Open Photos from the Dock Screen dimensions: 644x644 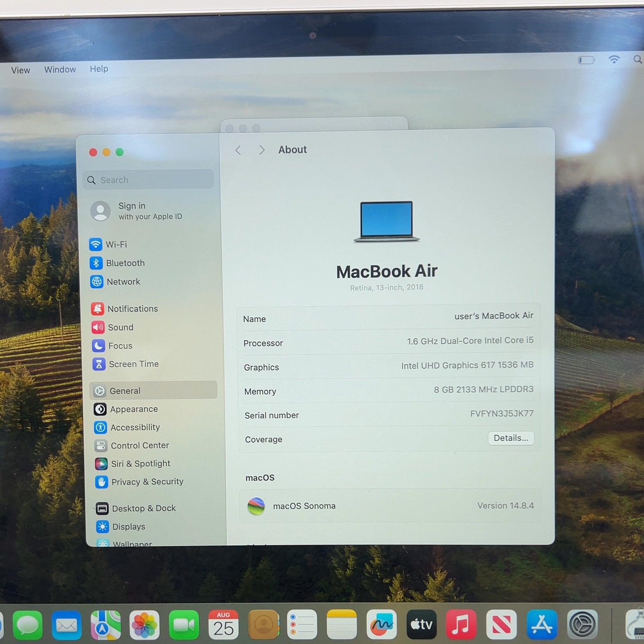[x=144, y=625]
